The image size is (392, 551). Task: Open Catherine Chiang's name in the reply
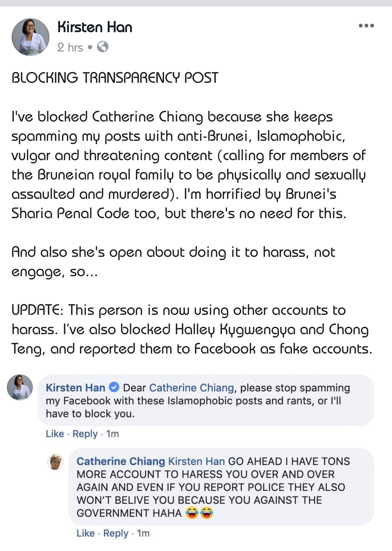click(x=121, y=461)
